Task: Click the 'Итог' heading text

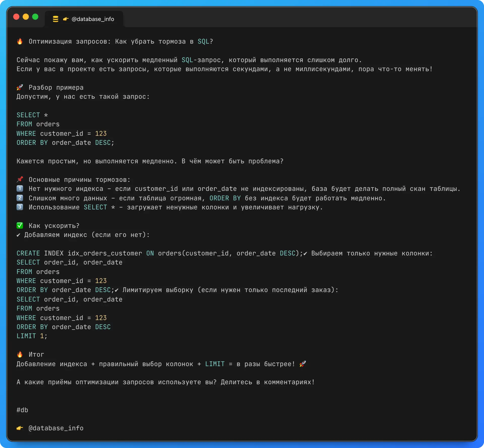Action: [x=36, y=355]
